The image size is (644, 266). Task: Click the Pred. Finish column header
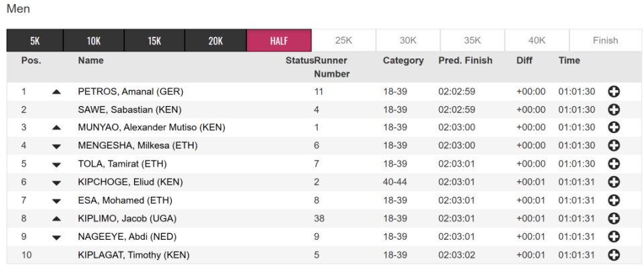point(466,60)
